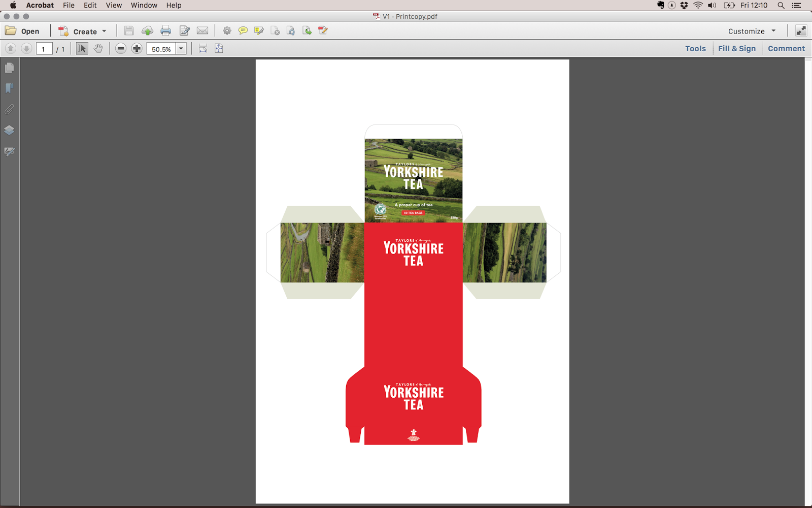Show the Bookmarks panel in sidebar
This screenshot has width=812, height=508.
coord(9,88)
